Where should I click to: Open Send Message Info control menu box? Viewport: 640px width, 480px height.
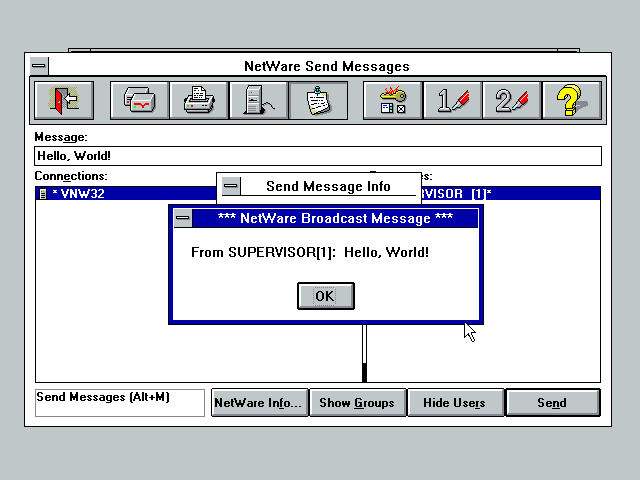pos(231,187)
